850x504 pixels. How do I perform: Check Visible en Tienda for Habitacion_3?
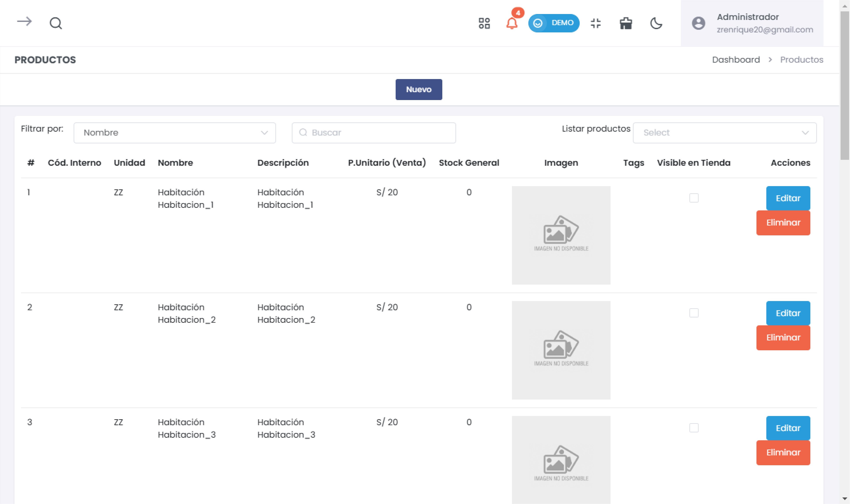point(694,428)
